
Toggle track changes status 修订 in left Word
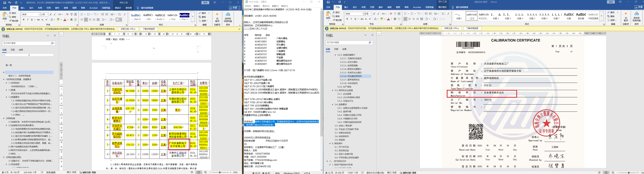pos(71,172)
